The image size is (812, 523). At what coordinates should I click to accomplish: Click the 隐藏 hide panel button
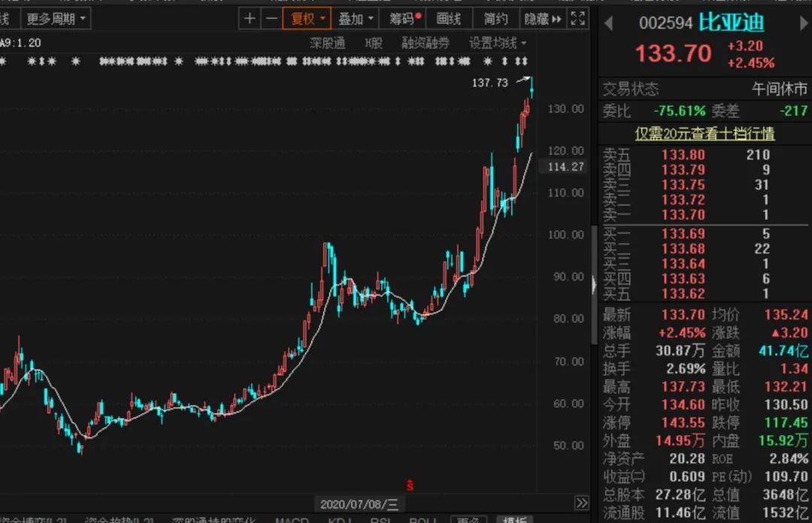[543, 19]
